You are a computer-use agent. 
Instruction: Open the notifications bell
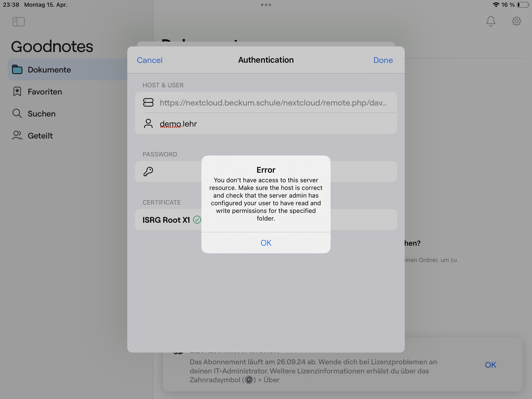click(491, 21)
